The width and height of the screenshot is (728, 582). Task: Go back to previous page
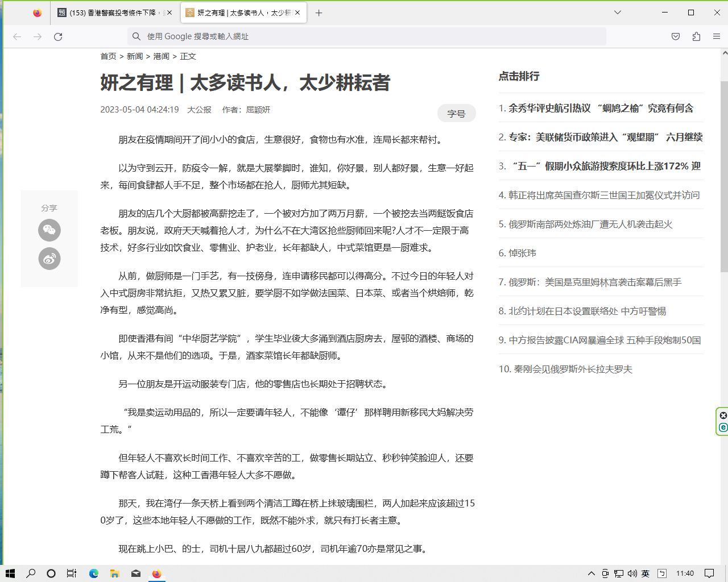click(x=17, y=36)
